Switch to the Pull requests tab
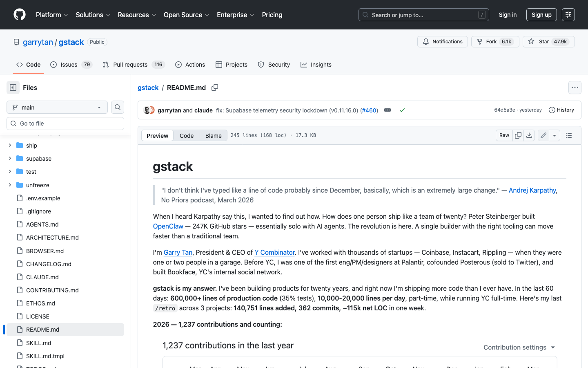Image resolution: width=588 pixels, height=368 pixels. 134,65
